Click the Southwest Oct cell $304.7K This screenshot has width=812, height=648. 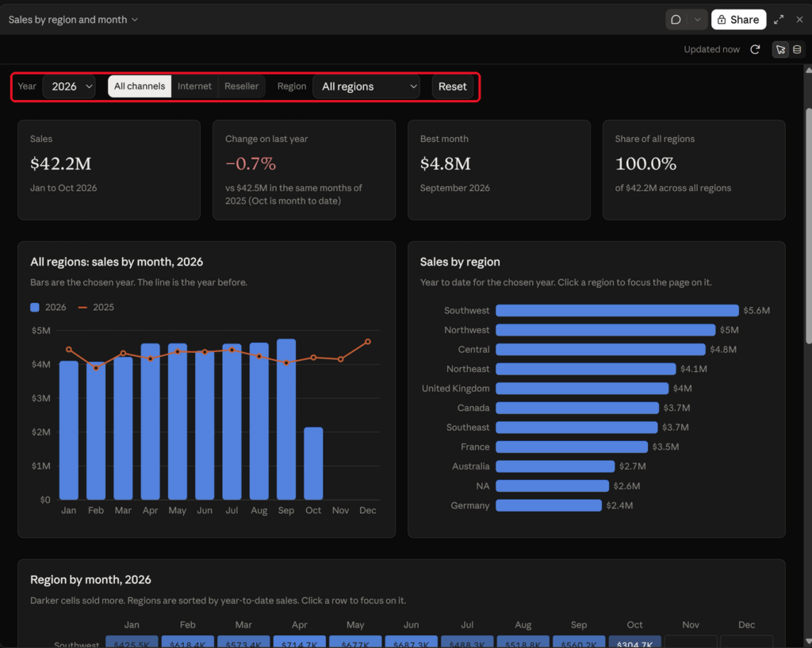coord(635,642)
